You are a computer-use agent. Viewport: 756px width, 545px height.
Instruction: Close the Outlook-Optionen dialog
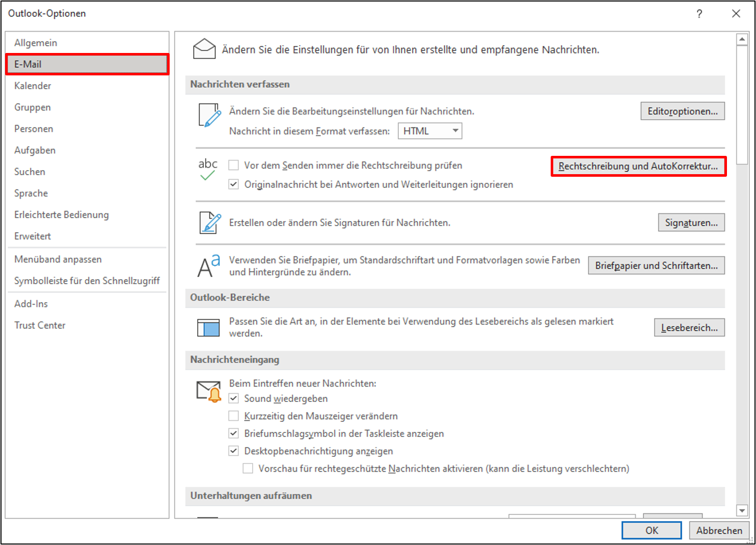click(x=736, y=14)
